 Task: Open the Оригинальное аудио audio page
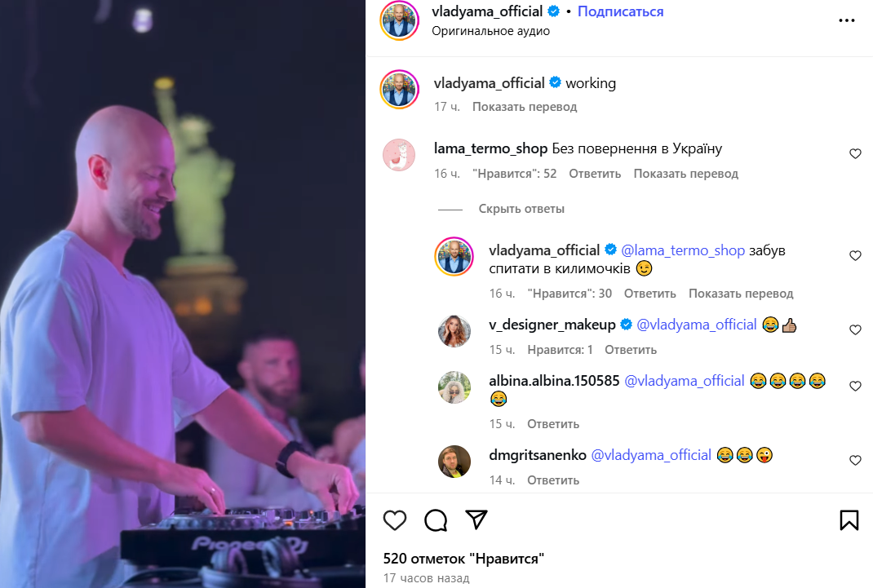coord(490,31)
